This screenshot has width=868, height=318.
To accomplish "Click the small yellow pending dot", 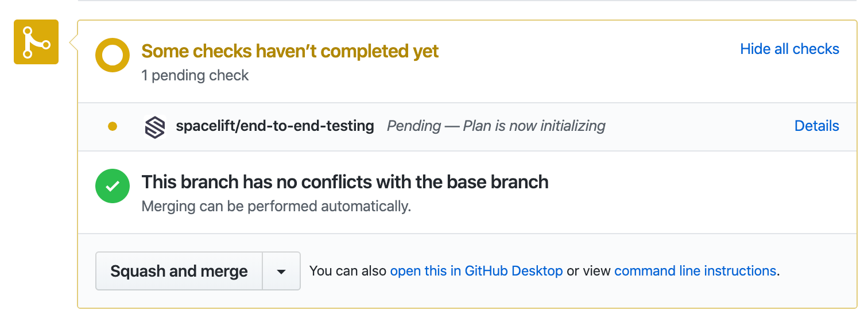I will tap(113, 126).
